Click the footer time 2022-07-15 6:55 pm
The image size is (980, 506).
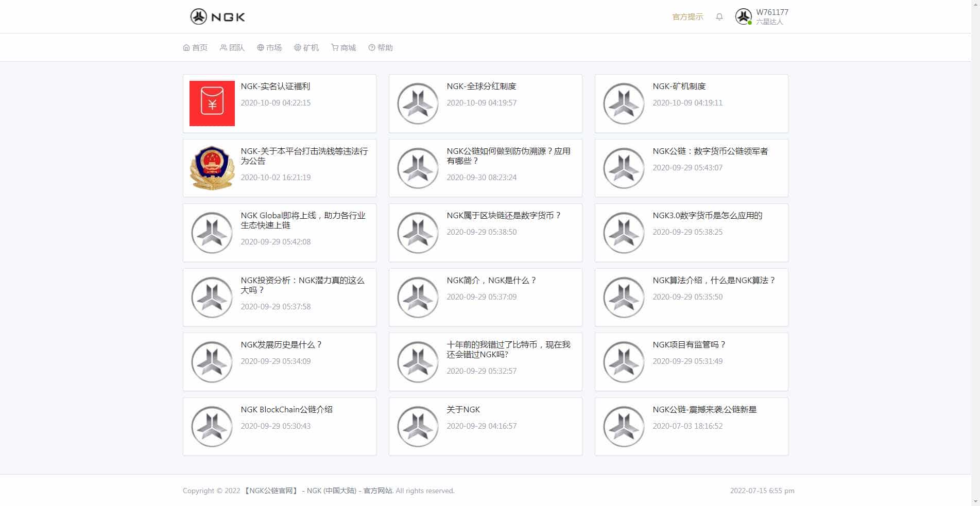tap(762, 491)
